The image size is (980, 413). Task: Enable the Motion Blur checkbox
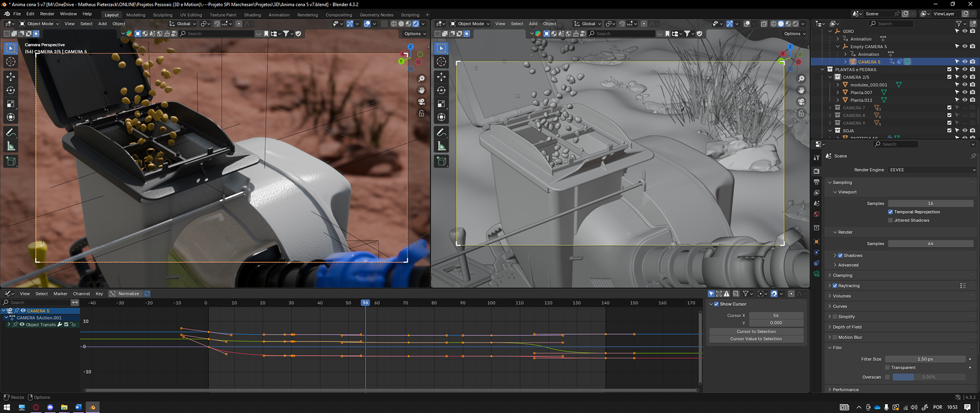point(835,337)
